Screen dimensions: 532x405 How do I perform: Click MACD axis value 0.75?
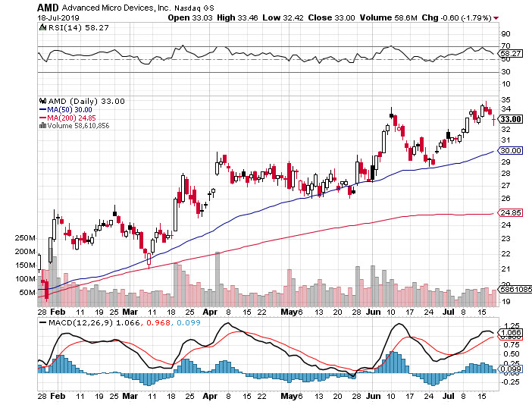coord(512,345)
